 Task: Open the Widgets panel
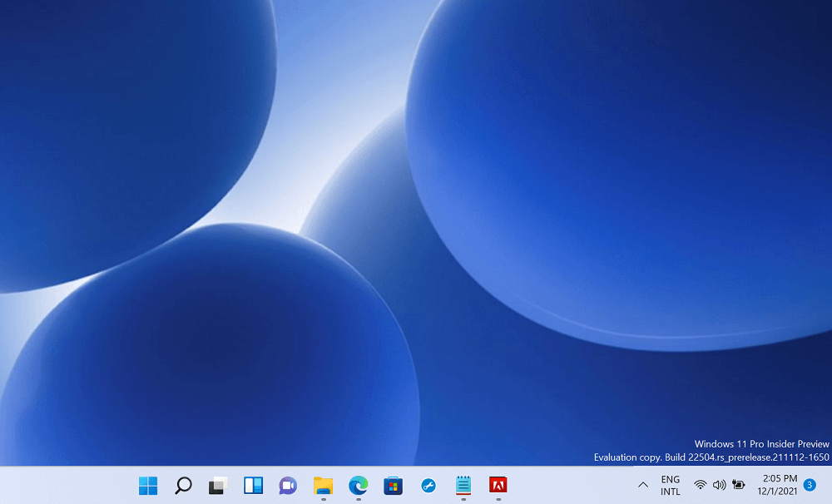pyautogui.click(x=253, y=486)
